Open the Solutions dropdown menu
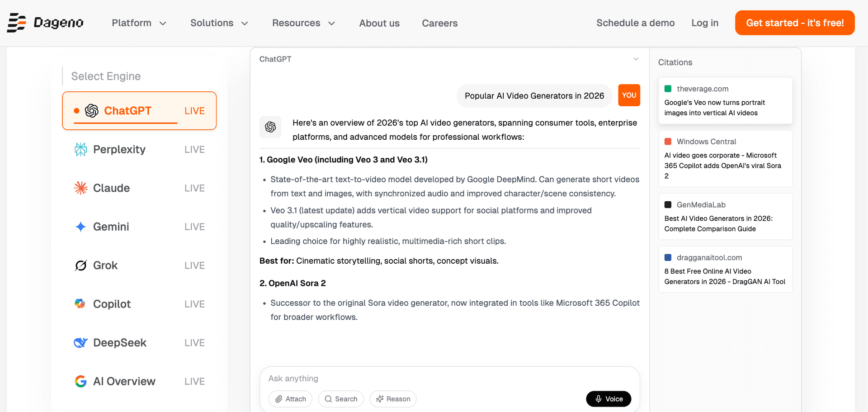This screenshot has width=868, height=412. tap(219, 23)
